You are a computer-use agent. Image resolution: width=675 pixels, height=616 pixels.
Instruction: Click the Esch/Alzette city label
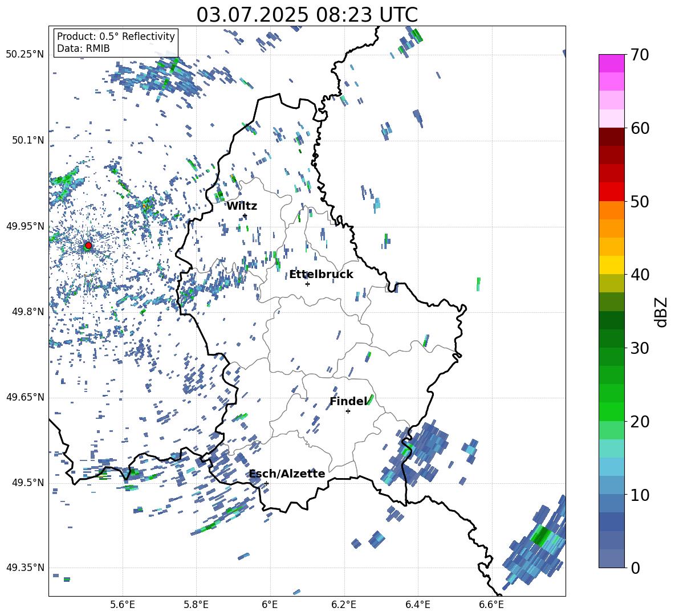click(287, 474)
